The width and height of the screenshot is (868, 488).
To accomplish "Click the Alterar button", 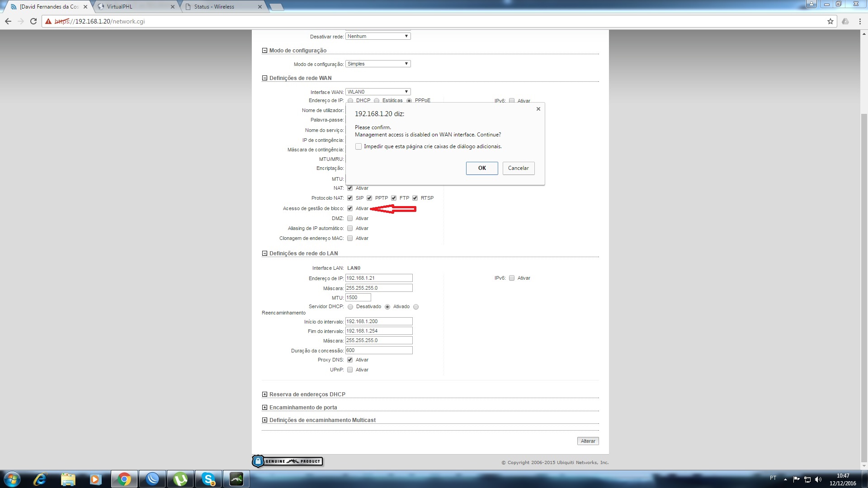I will click(x=588, y=441).
